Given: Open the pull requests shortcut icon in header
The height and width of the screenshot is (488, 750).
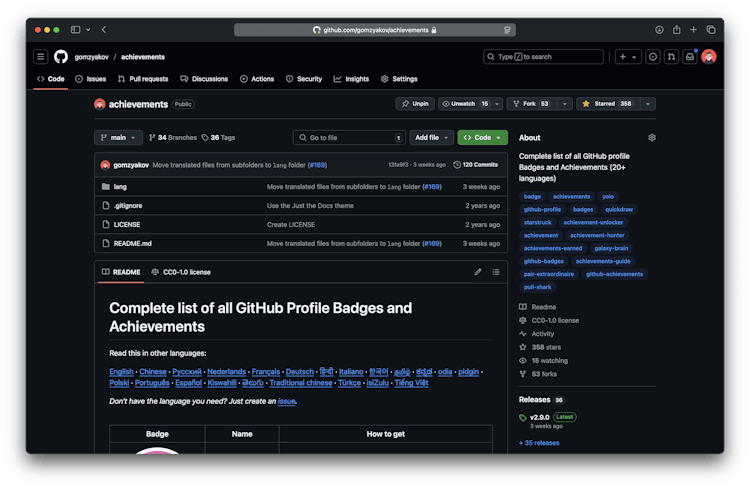Looking at the screenshot, I should (x=672, y=57).
